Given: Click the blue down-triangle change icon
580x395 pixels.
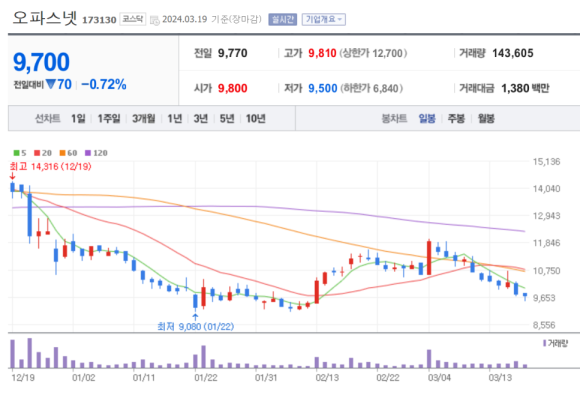Looking at the screenshot, I should coord(51,84).
